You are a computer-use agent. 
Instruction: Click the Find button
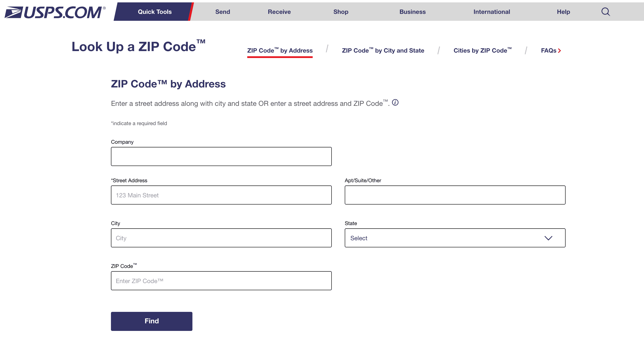tap(151, 321)
